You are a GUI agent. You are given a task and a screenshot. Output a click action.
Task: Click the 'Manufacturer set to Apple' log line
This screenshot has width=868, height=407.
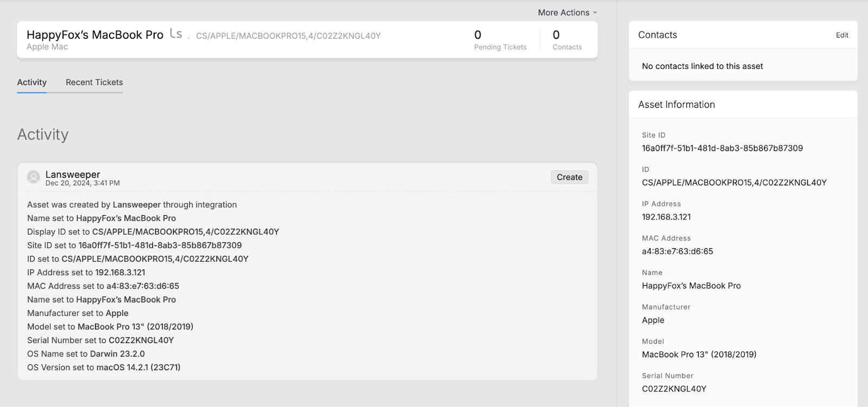pyautogui.click(x=78, y=313)
